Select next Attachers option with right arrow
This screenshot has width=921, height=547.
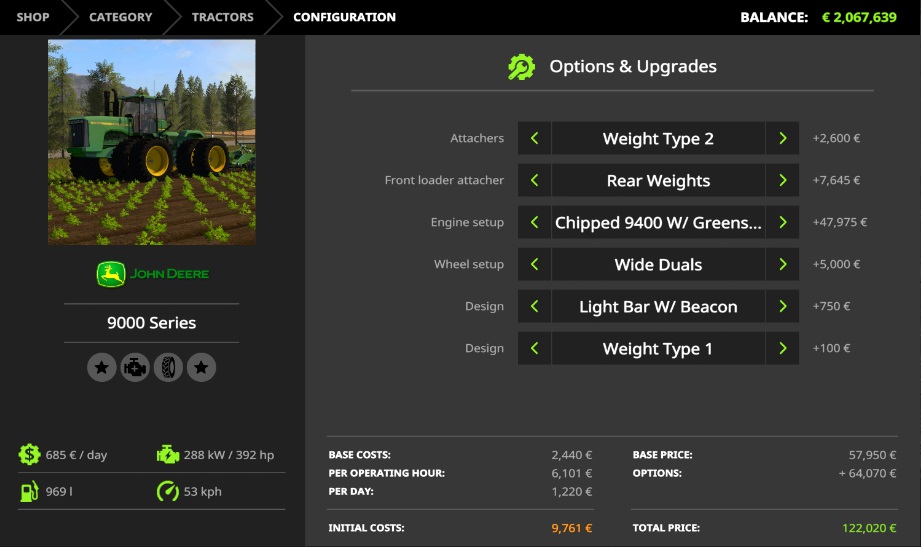click(782, 139)
